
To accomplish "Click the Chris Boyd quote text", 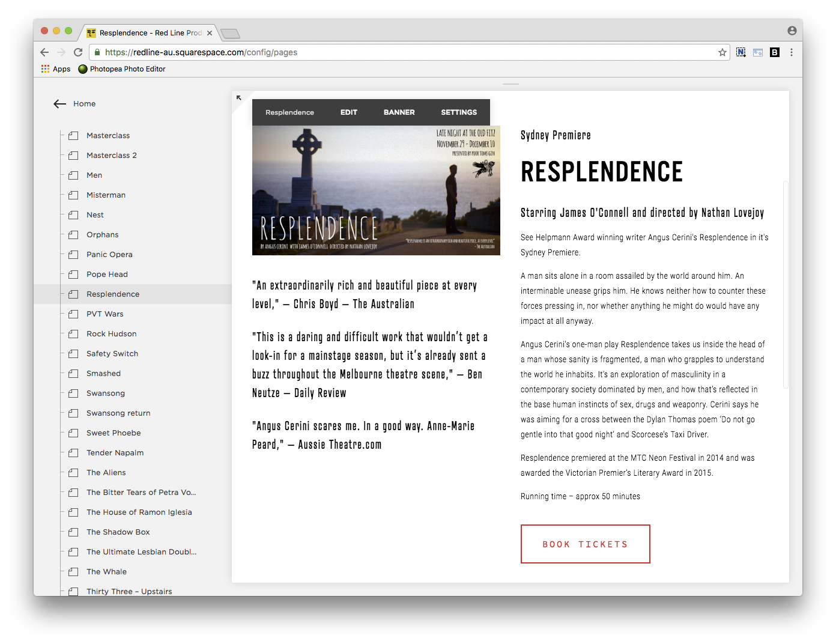I will pos(365,294).
